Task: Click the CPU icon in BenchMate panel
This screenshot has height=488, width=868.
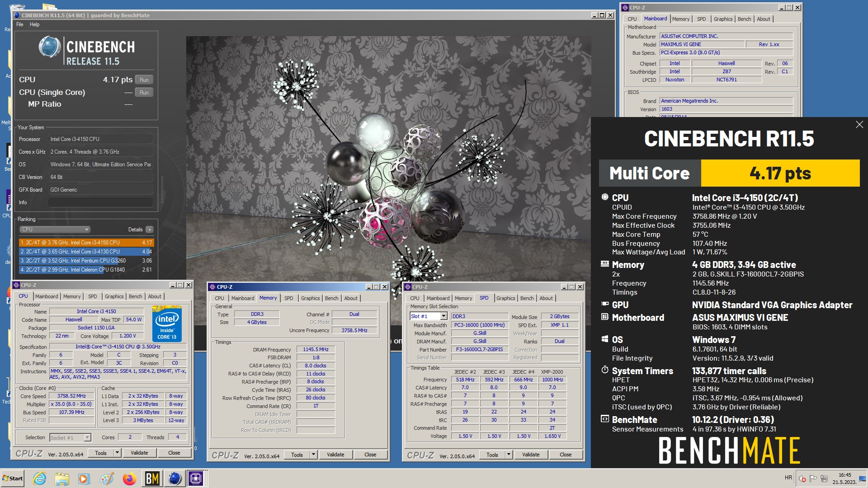Action: 604,197
